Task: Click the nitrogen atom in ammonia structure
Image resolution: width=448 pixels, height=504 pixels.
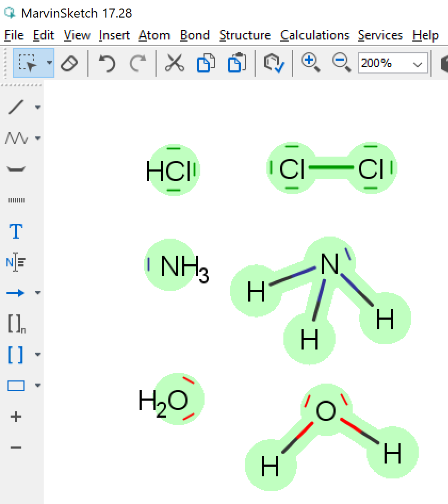Action: pos(329,264)
